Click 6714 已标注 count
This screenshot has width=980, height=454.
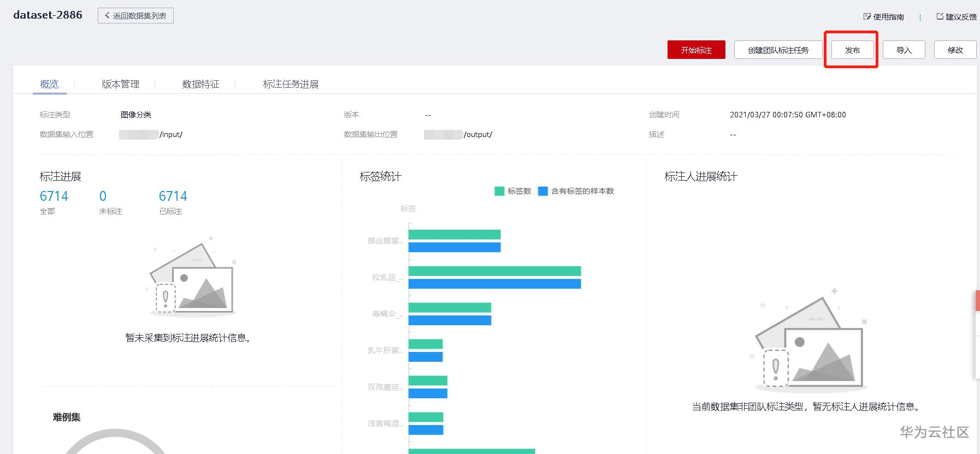pos(173,196)
